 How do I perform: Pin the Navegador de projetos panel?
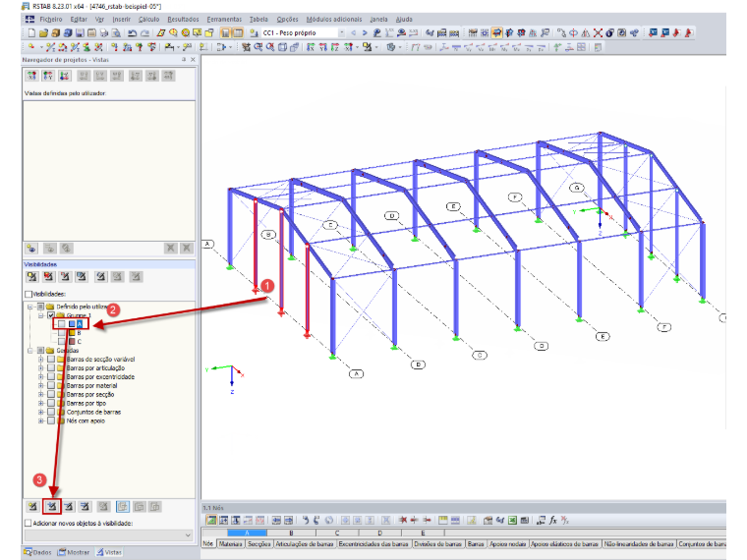point(184,60)
